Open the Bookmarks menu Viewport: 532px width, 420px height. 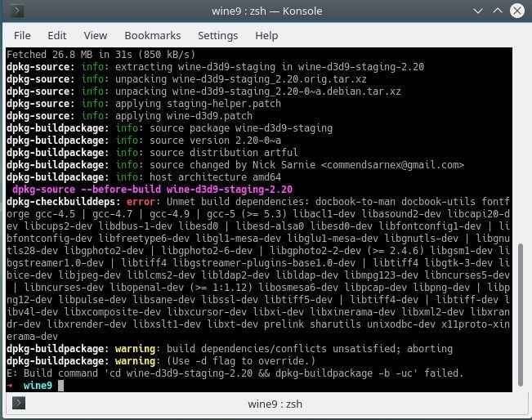coord(152,36)
